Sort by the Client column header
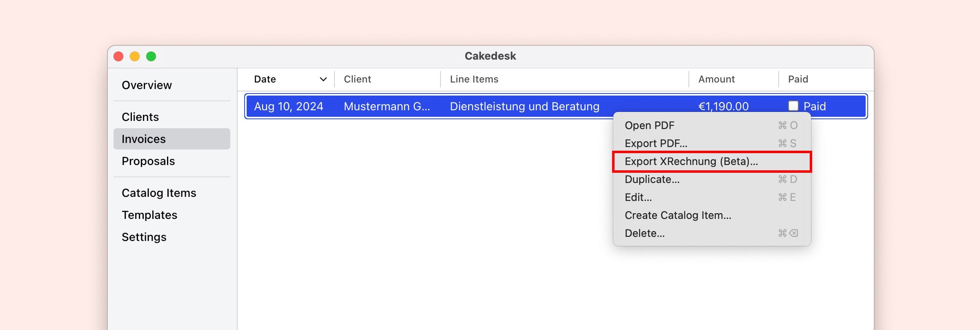980x330 pixels. (357, 79)
